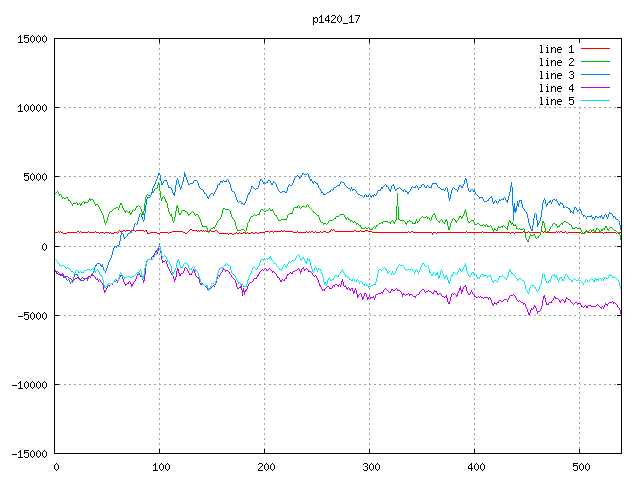This screenshot has height=480, width=640.
Task: Click the blue line 3 legend sample
Action: click(x=595, y=75)
